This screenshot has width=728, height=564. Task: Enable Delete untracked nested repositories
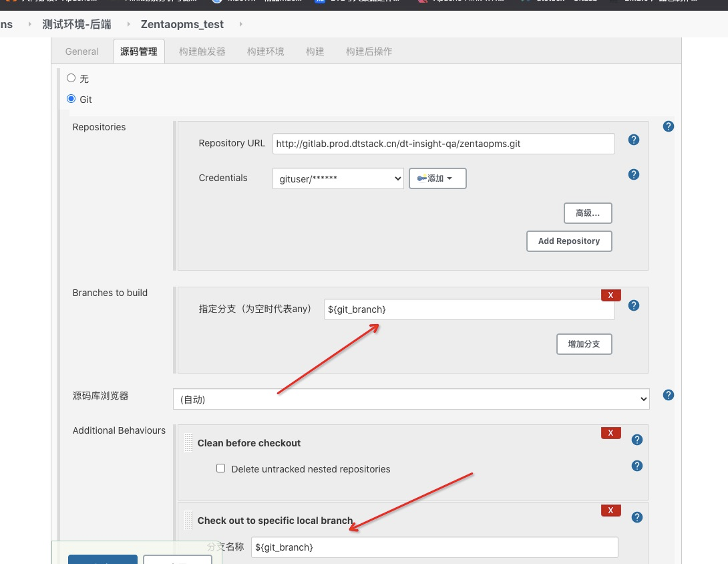(x=220, y=468)
